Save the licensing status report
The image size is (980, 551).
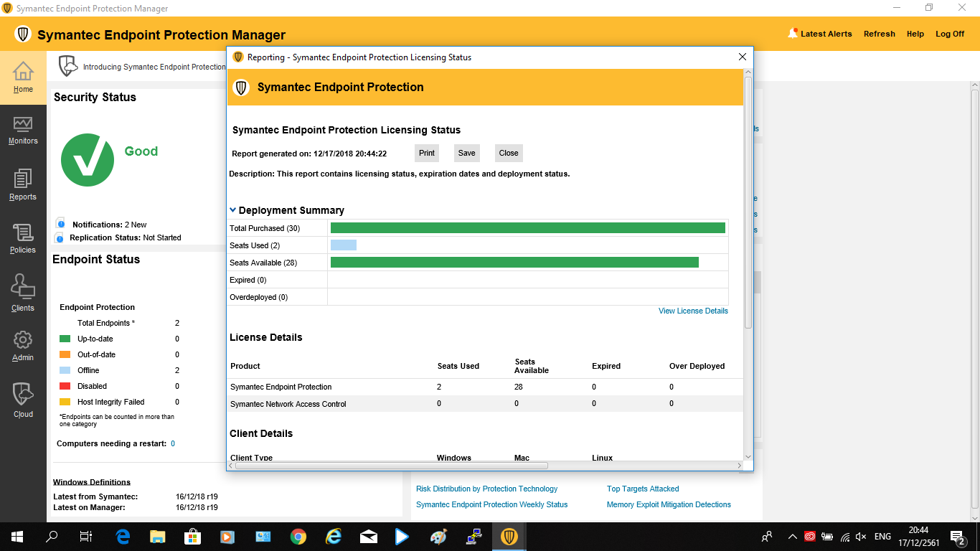pyautogui.click(x=466, y=153)
